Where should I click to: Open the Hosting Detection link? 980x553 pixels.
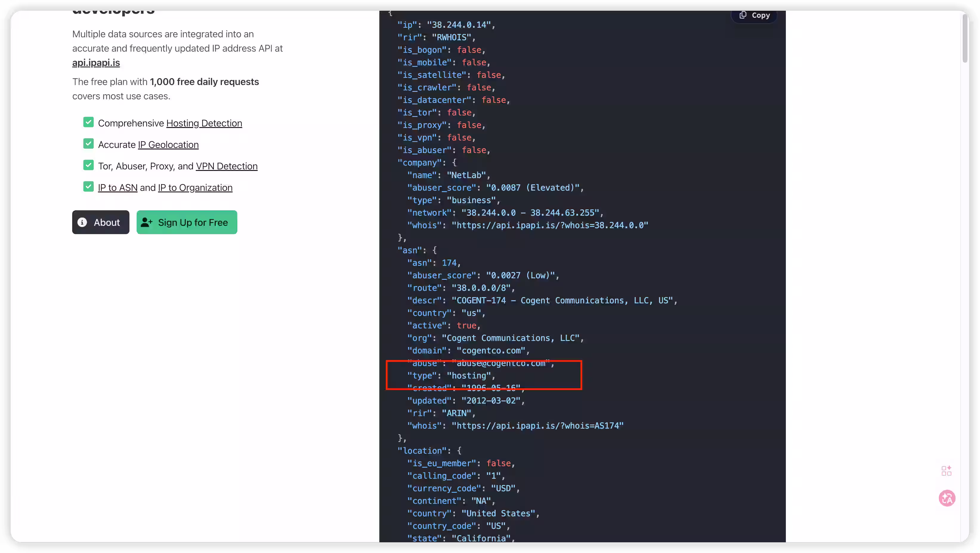pyautogui.click(x=204, y=123)
